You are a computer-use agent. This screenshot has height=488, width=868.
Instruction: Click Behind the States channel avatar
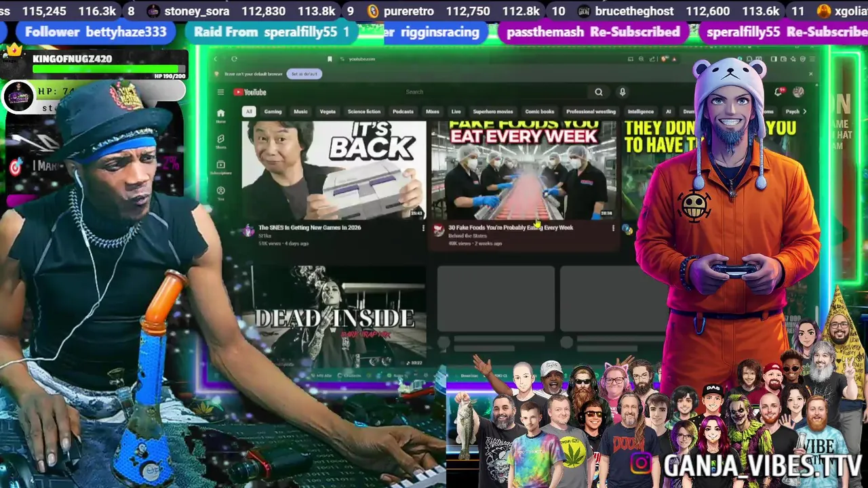(439, 231)
